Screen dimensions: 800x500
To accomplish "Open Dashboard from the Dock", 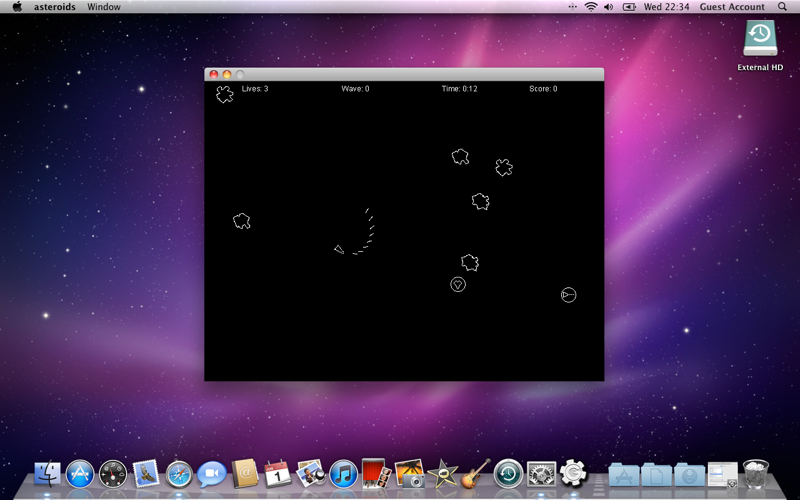I will [113, 474].
